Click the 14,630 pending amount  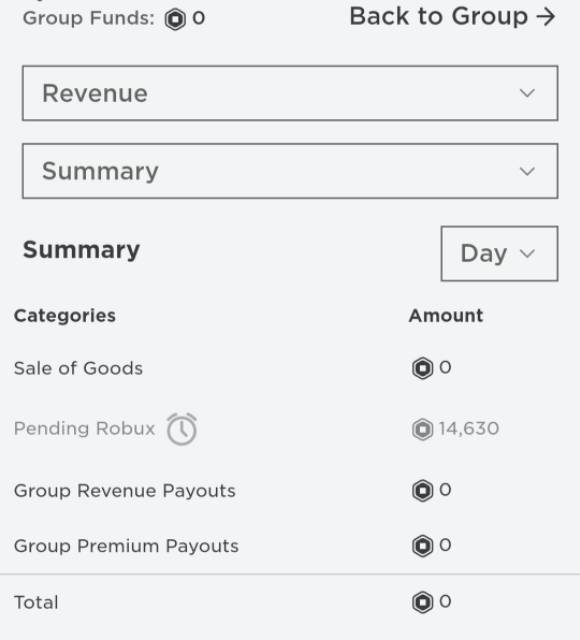[469, 429]
